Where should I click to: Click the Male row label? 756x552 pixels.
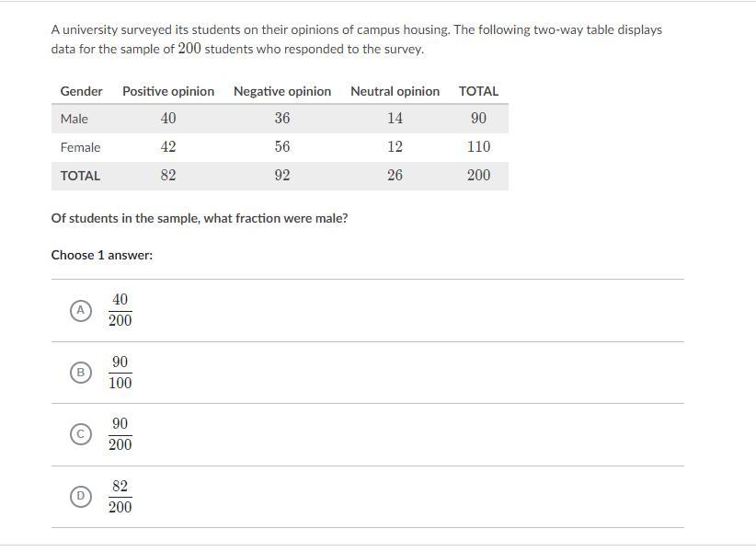pos(74,119)
